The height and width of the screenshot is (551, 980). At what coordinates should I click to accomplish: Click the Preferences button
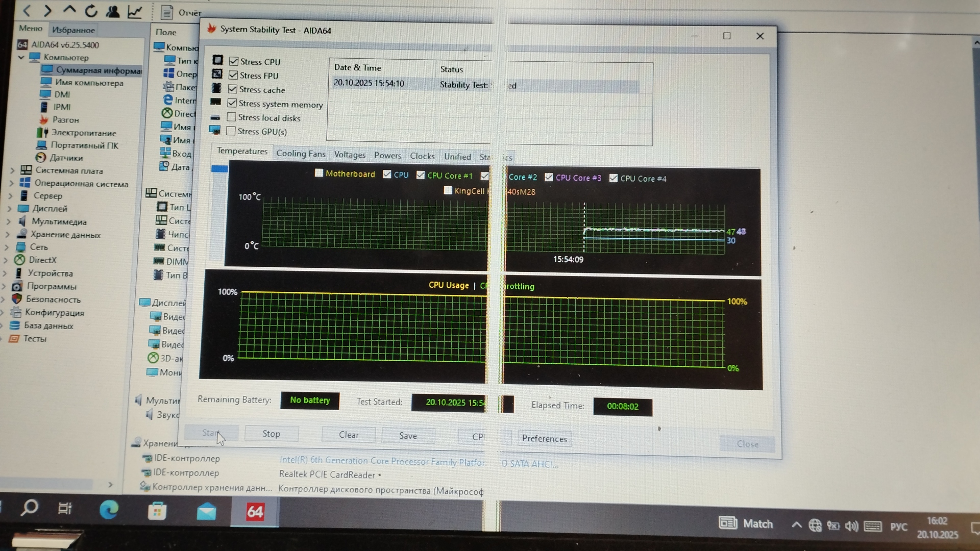544,439
